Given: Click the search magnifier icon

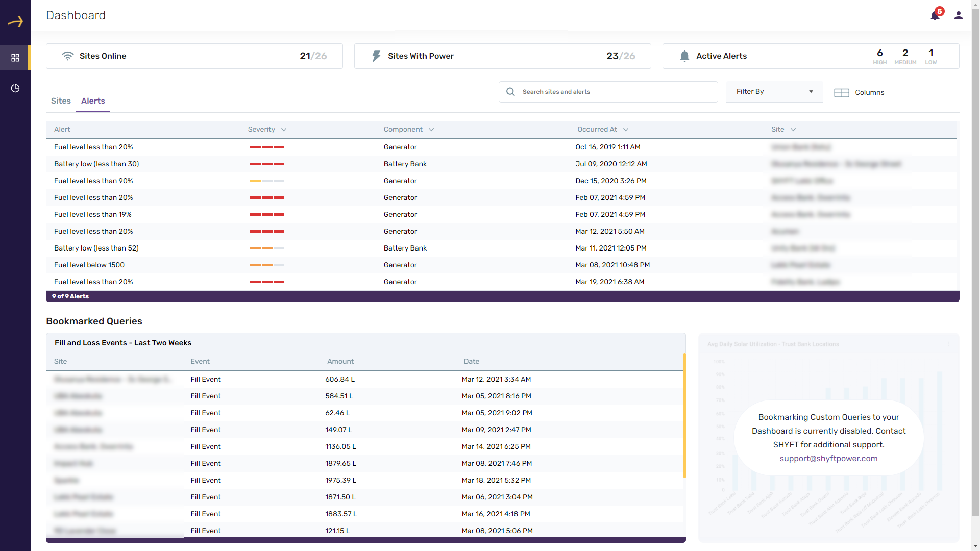Looking at the screenshot, I should pyautogui.click(x=510, y=92).
